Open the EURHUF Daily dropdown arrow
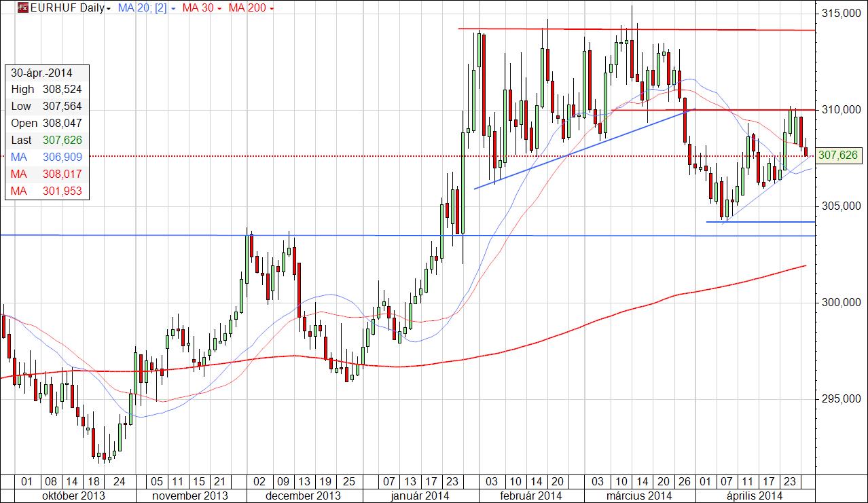Image resolution: width=868 pixels, height=503 pixels. click(109, 9)
